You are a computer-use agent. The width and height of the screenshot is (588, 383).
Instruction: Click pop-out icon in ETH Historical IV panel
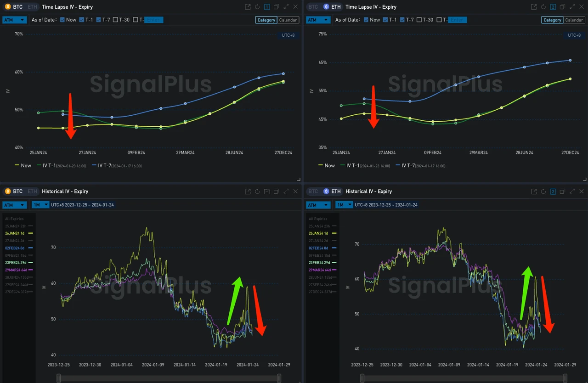(x=534, y=191)
